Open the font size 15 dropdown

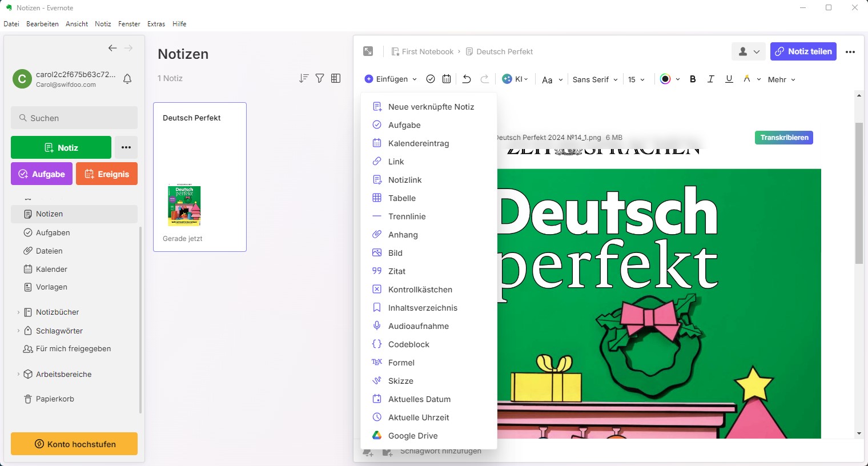[x=636, y=79]
